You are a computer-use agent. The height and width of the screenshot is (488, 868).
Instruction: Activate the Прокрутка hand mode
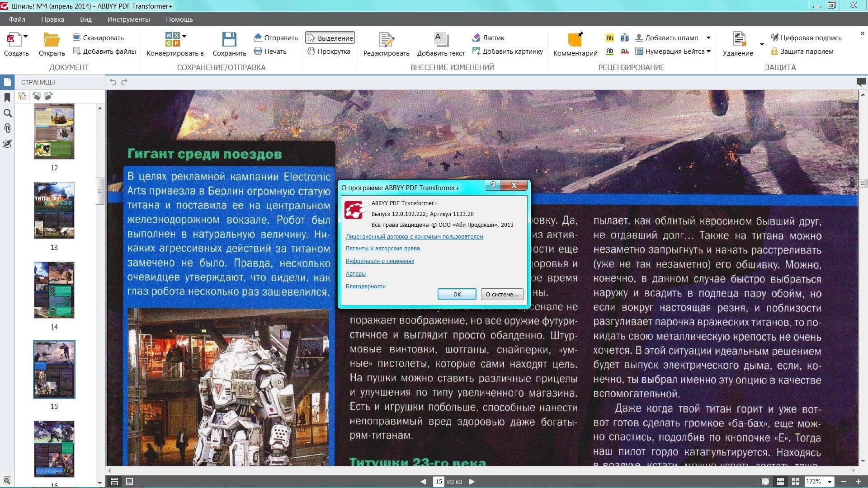(329, 51)
